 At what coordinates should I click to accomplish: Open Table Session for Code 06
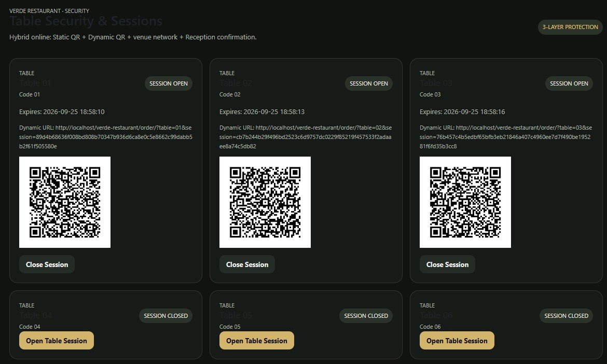click(x=457, y=340)
